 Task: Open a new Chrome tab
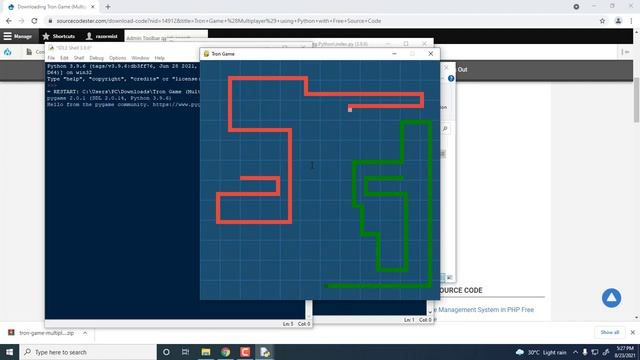[x=108, y=7]
